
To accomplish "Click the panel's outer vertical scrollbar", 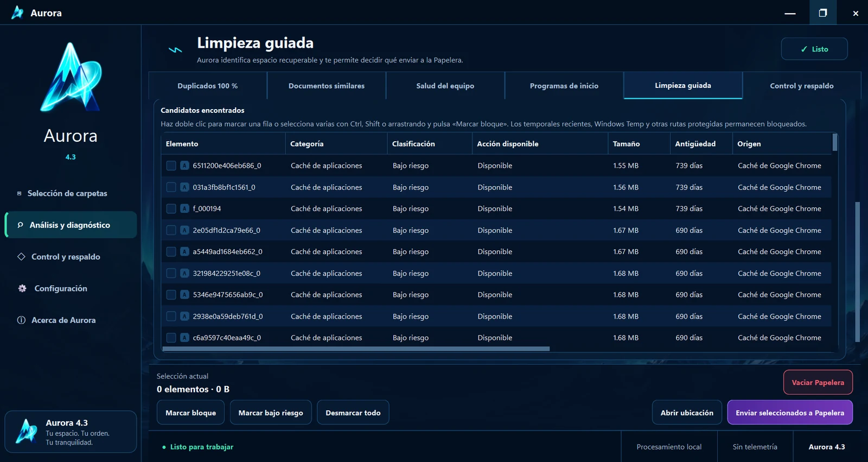I will [x=858, y=271].
